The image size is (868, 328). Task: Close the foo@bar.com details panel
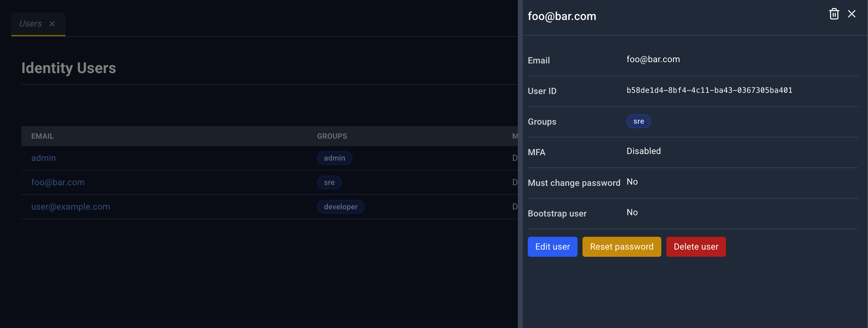click(x=852, y=14)
